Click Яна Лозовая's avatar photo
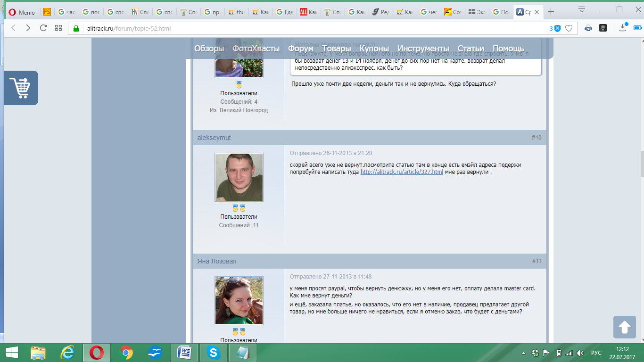Image resolution: width=644 pixels, height=362 pixels. click(x=239, y=301)
